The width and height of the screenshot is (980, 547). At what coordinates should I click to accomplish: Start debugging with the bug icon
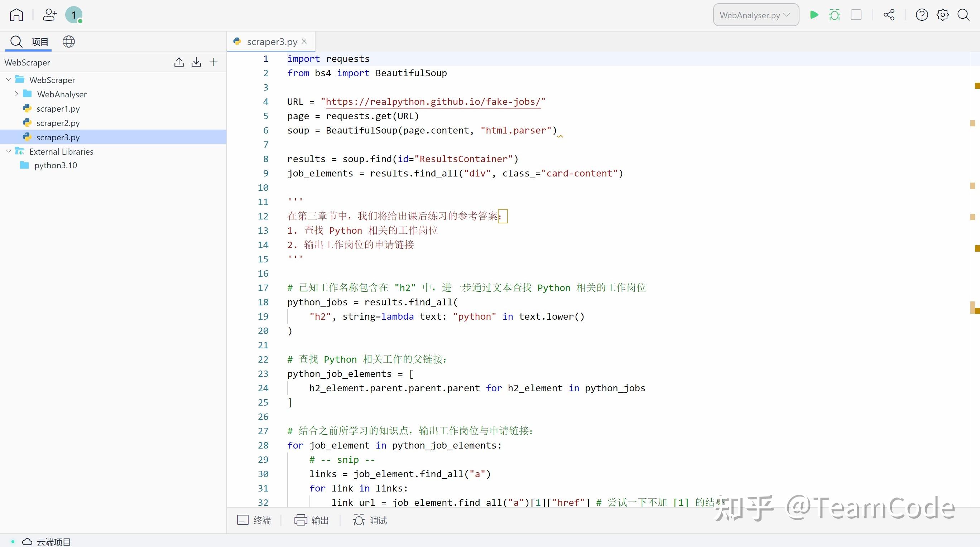(x=834, y=15)
